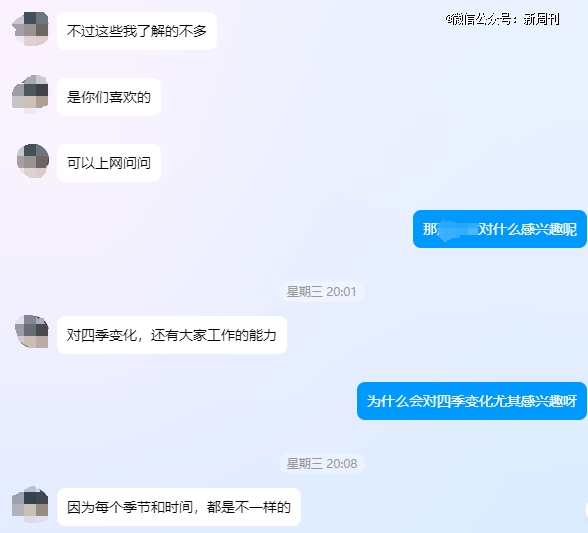Click the blue '为什么会对四季变化尤其感兴趣呀' message
Viewport: 588px width, 533px height.
(472, 401)
